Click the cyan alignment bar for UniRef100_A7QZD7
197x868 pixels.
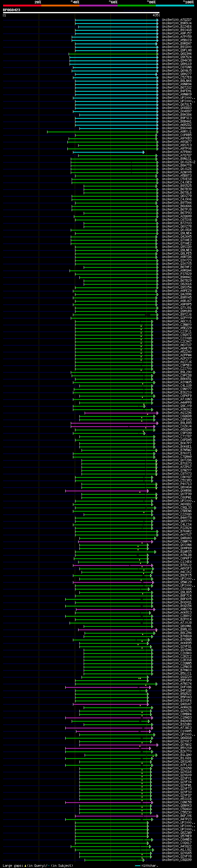pyautogui.click(x=117, y=20)
